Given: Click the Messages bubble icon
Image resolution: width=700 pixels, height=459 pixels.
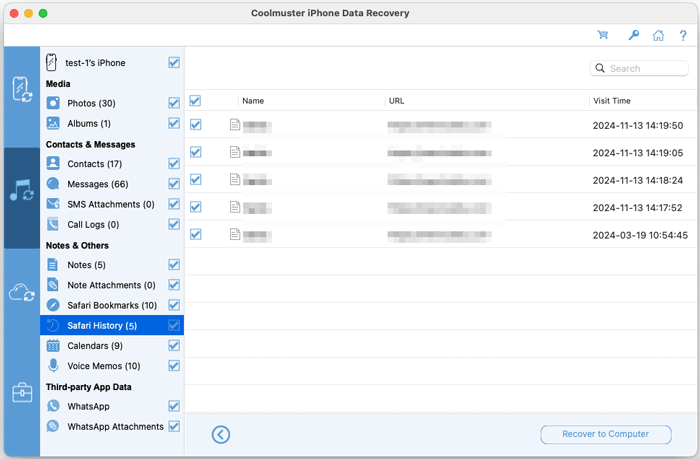Looking at the screenshot, I should coord(53,184).
